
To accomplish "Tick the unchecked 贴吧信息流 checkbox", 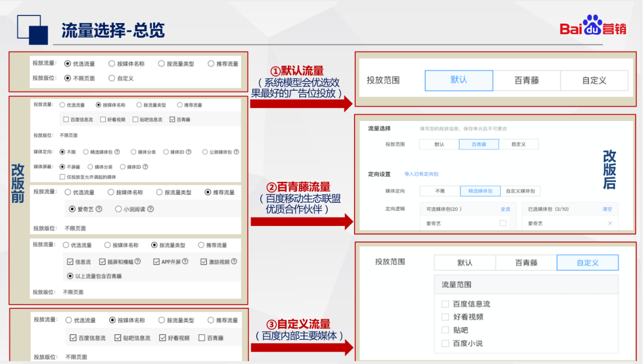I will (136, 119).
